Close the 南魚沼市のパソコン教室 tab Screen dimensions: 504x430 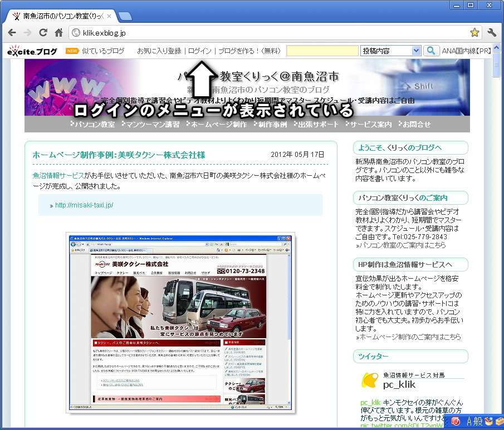click(x=109, y=16)
